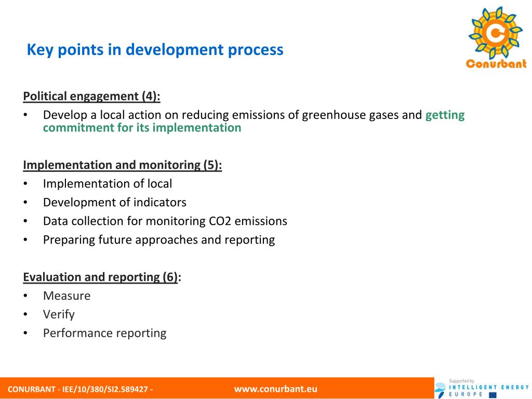Click 'Preparing future approaches and reporting' bullet

[159, 240]
